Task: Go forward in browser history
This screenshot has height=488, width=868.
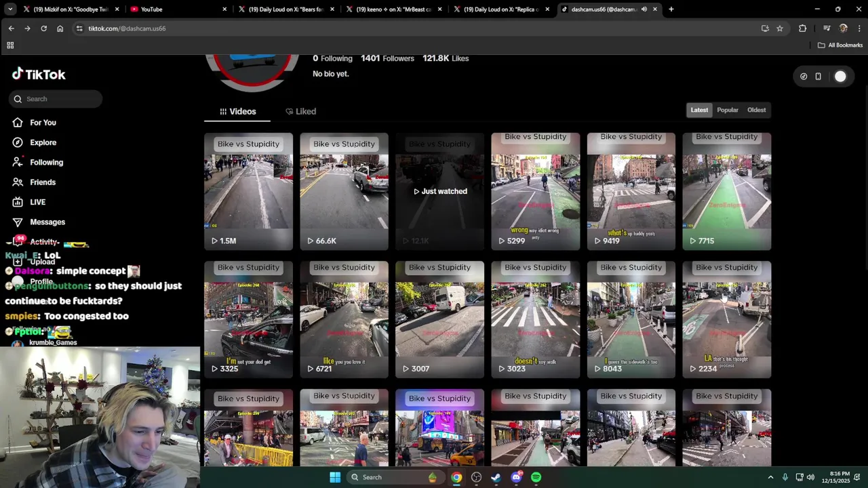Action: pyautogui.click(x=27, y=28)
